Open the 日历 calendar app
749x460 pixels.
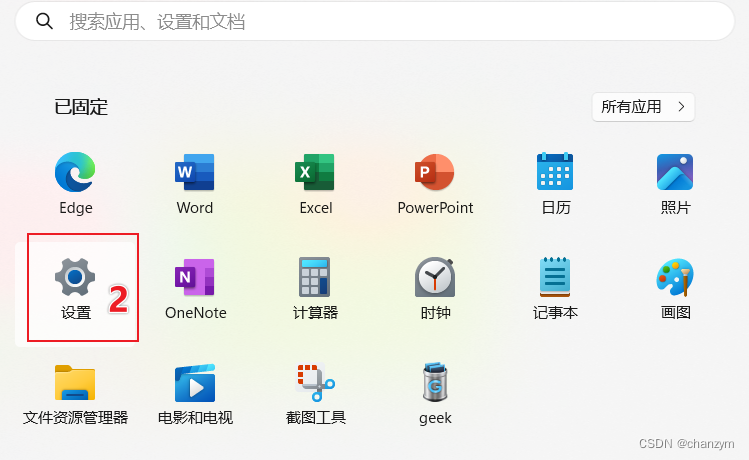(555, 172)
